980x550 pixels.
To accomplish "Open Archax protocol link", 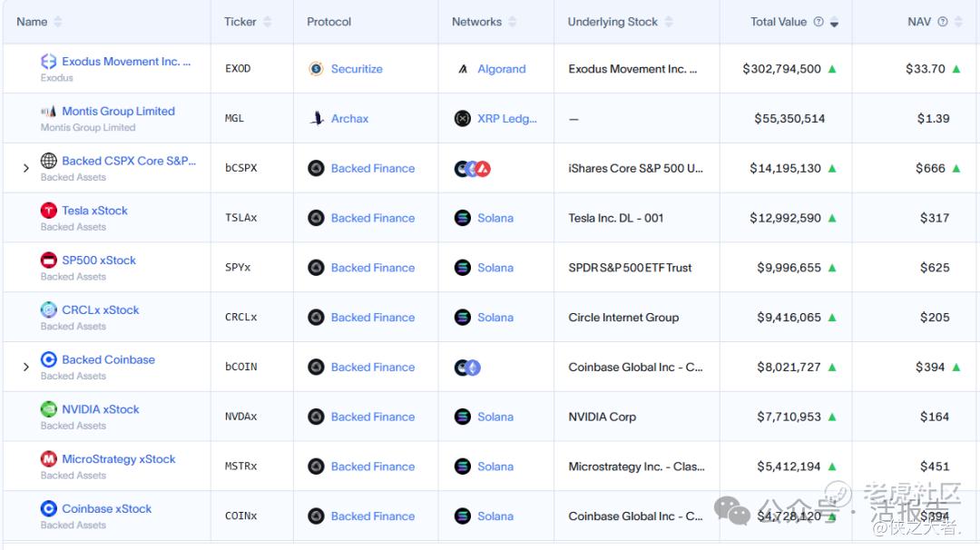I will (349, 118).
